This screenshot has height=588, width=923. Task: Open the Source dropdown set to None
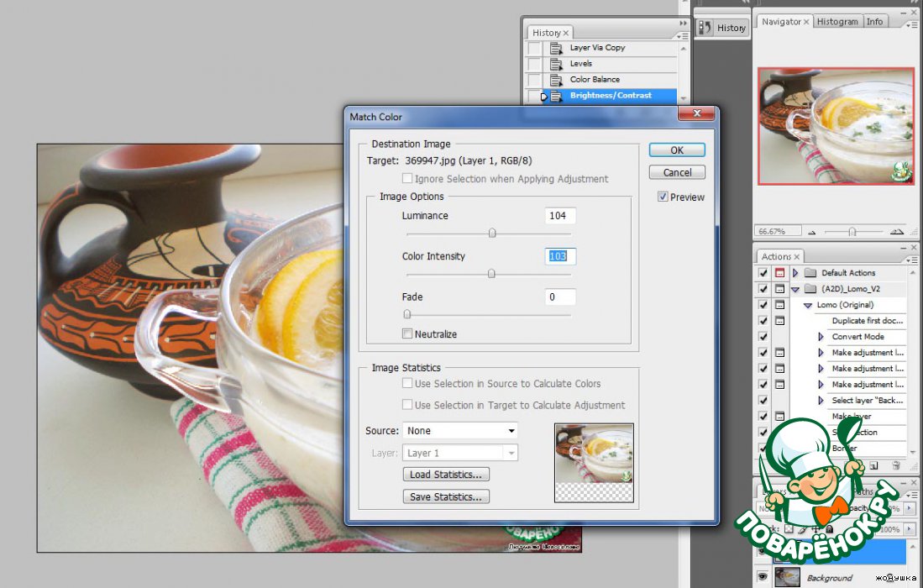[459, 431]
